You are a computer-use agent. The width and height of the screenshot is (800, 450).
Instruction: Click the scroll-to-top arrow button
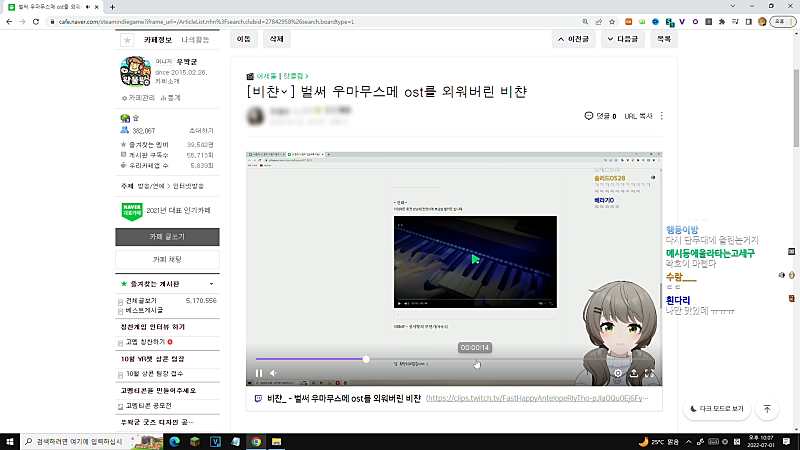(766, 409)
